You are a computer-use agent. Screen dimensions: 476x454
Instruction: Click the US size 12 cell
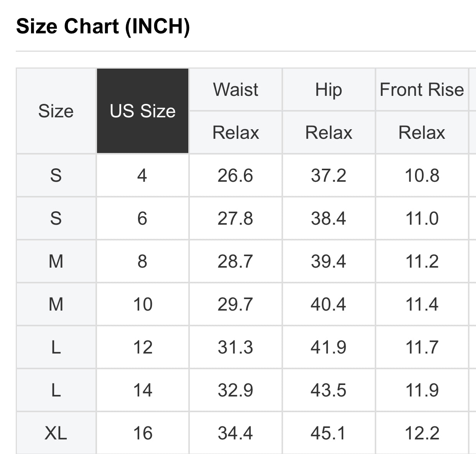point(142,347)
